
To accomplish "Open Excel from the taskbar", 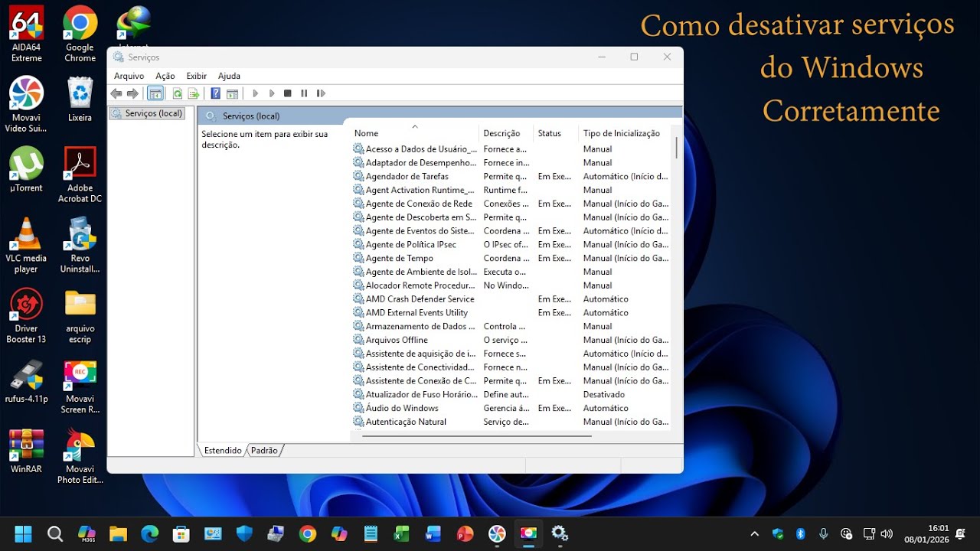I will tap(401, 533).
